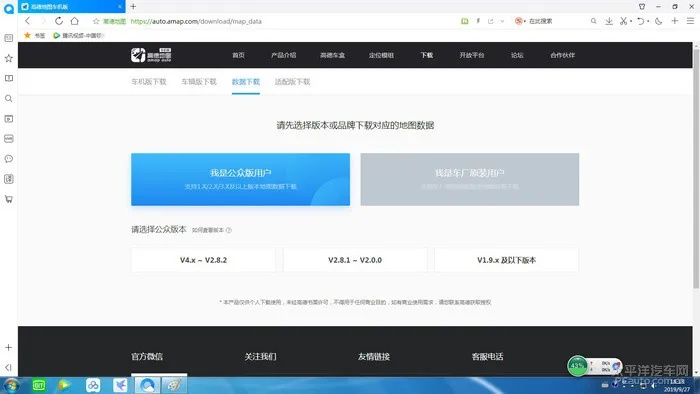Toggle night mode moon icon
Screen dimensions: 700x394
[658, 21]
